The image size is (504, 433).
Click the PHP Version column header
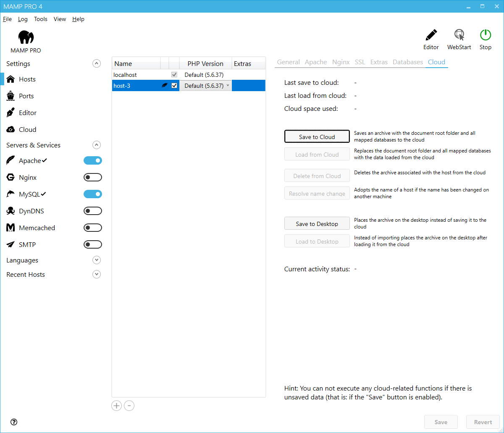click(x=205, y=64)
